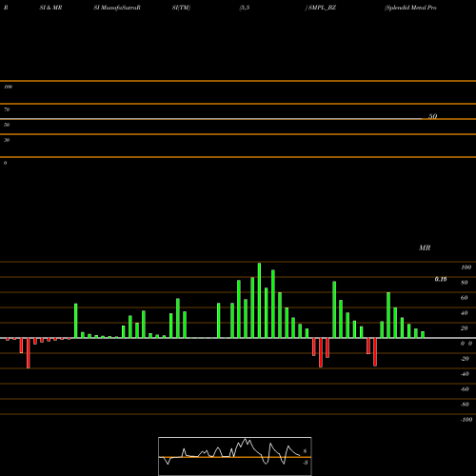Select the 'SMPL_BZ' ticker symbol text
Image resolution: width=476 pixels, height=476 pixels.
coord(322,8)
